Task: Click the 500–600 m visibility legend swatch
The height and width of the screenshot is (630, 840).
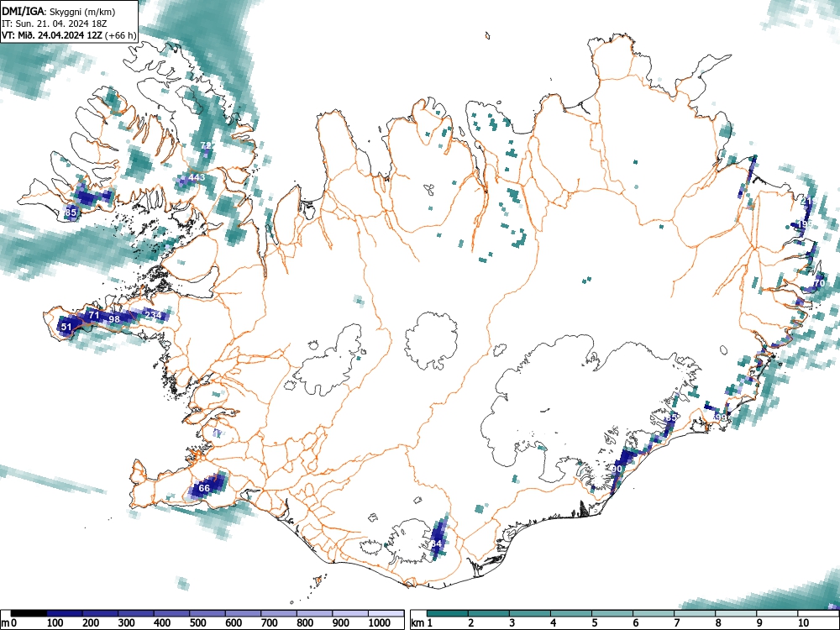Action: point(207,613)
